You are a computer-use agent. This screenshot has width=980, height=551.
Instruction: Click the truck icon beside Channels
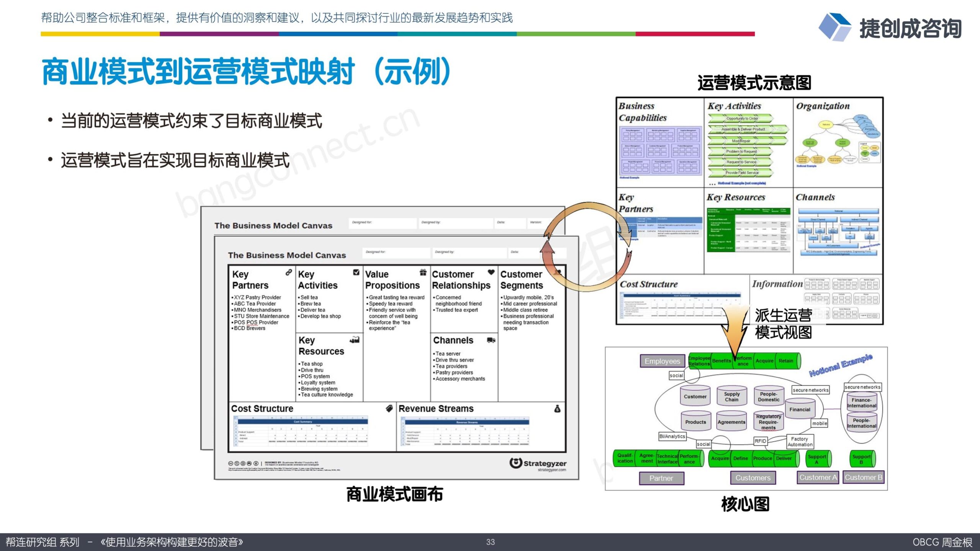[491, 340]
